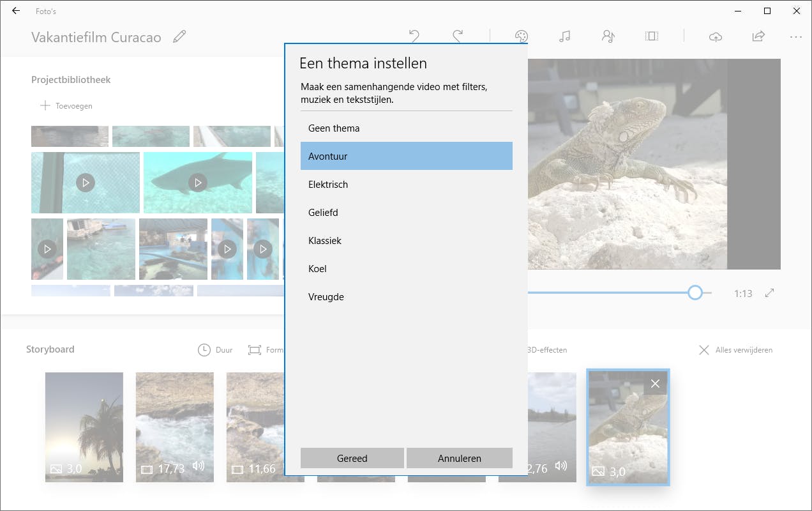Select palm tree sunset storyboard clip
The width and height of the screenshot is (812, 511).
[84, 427]
